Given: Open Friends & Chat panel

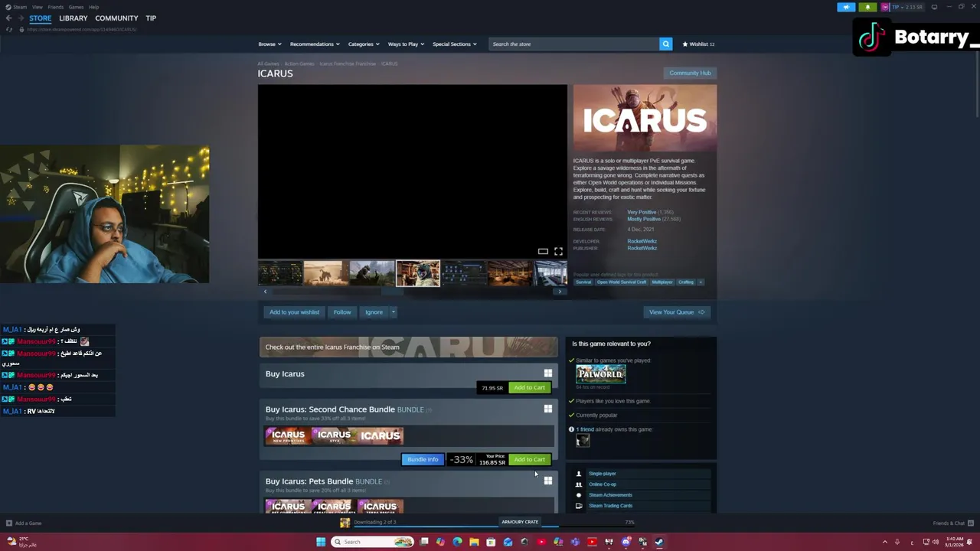Looking at the screenshot, I should click(952, 523).
